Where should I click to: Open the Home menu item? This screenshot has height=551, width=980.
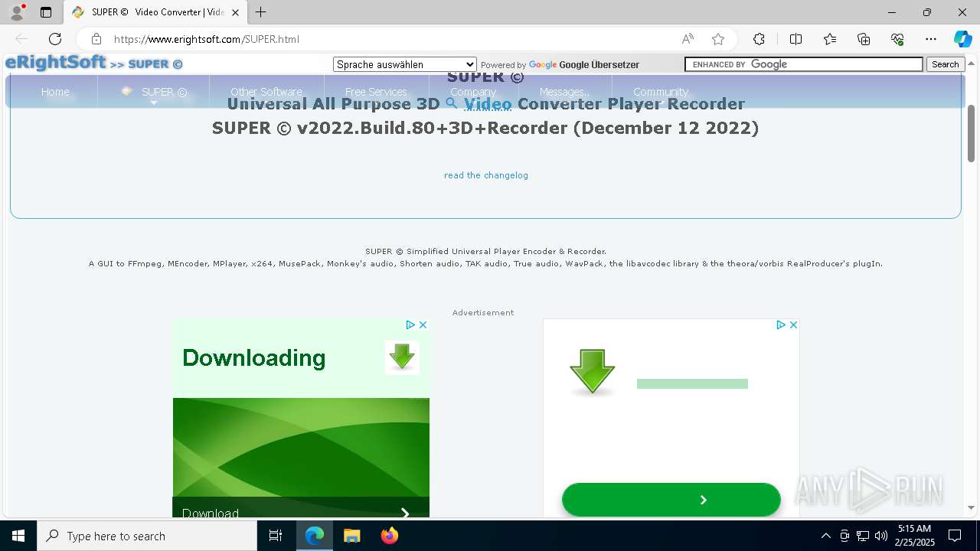55,92
